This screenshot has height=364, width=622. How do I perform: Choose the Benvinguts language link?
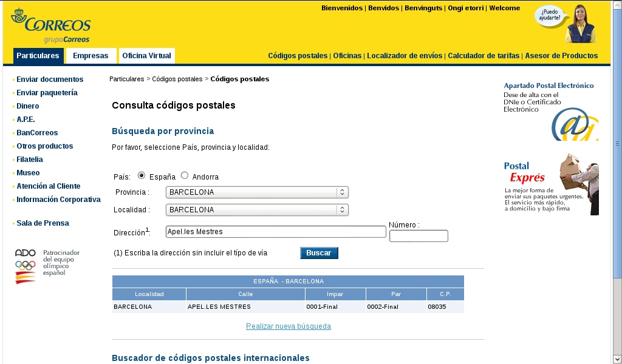click(x=423, y=8)
